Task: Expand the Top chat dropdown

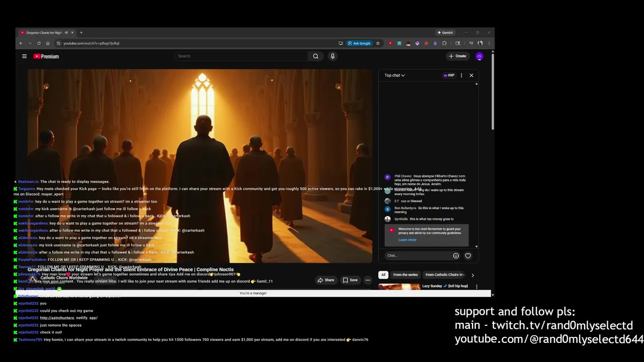Action: coord(394,75)
